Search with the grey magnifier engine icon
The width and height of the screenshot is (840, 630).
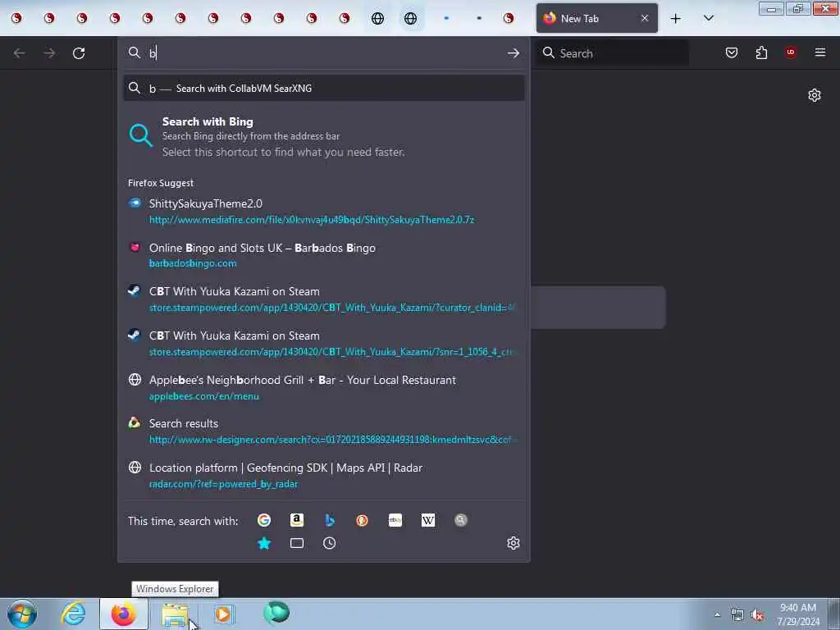pos(461,520)
